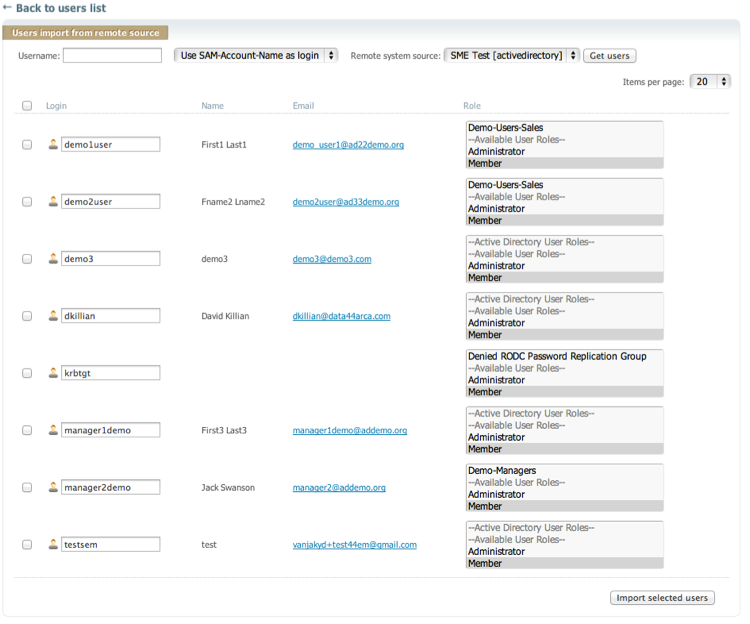750x624 pixels.
Task: Click the user icon beside demo3
Action: click(53, 259)
